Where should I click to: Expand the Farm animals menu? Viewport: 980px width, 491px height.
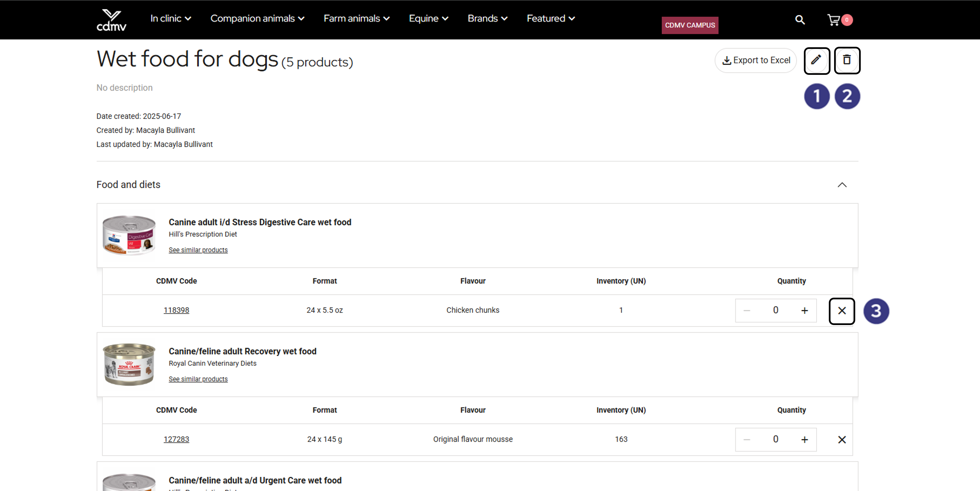pos(357,18)
